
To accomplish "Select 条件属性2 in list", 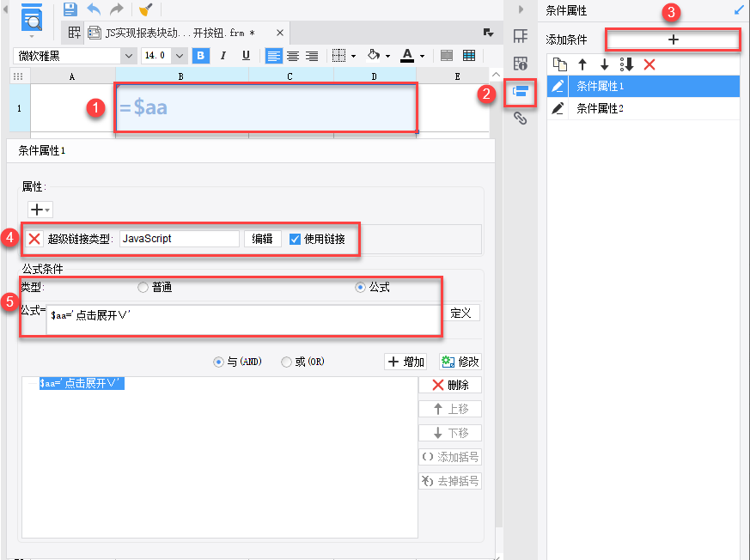I will [643, 108].
